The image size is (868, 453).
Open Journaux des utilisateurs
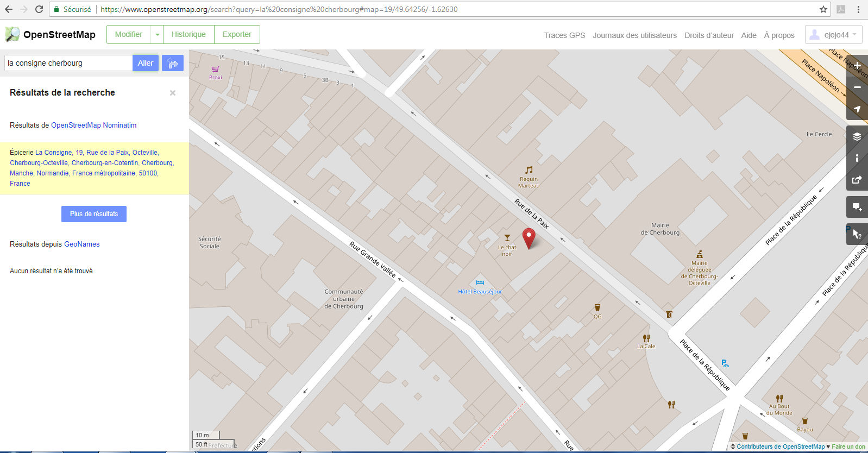click(x=634, y=35)
